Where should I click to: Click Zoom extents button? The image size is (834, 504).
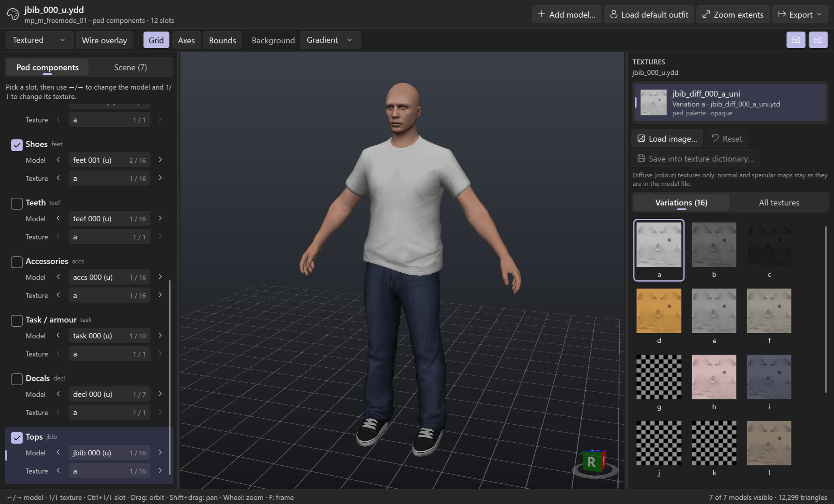click(732, 15)
